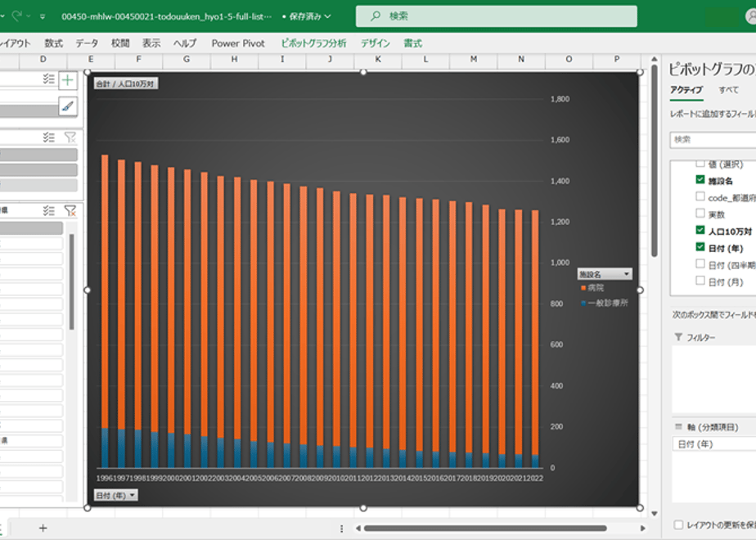
Task: Click the field list 検索 box in pane
Action: (x=713, y=140)
